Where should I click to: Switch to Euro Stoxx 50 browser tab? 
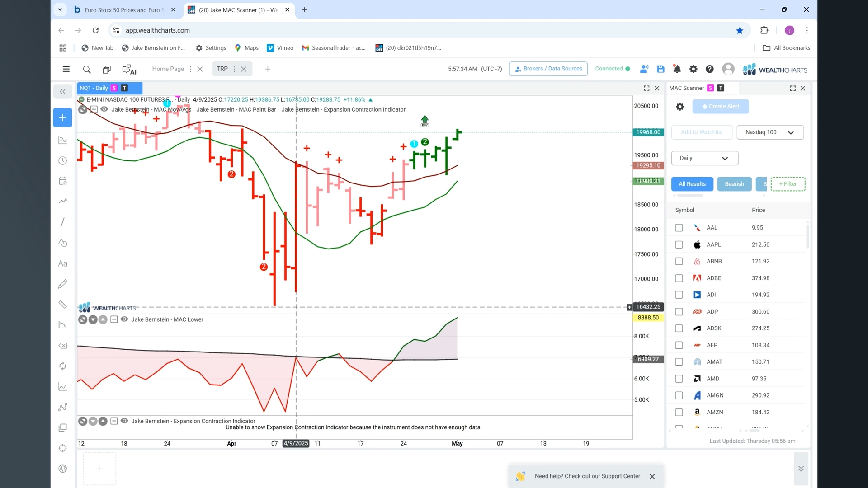tap(125, 10)
